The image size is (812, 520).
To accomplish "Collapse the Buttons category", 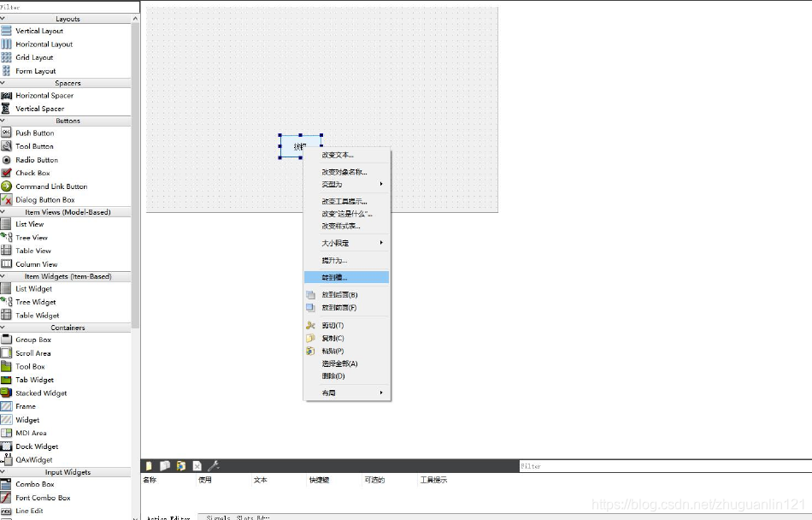I will pyautogui.click(x=3, y=121).
